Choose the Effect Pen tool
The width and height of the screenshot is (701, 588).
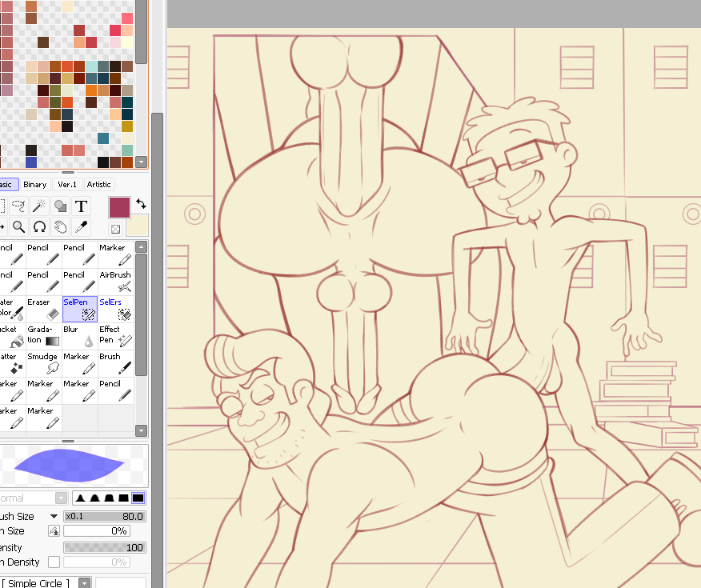[115, 336]
